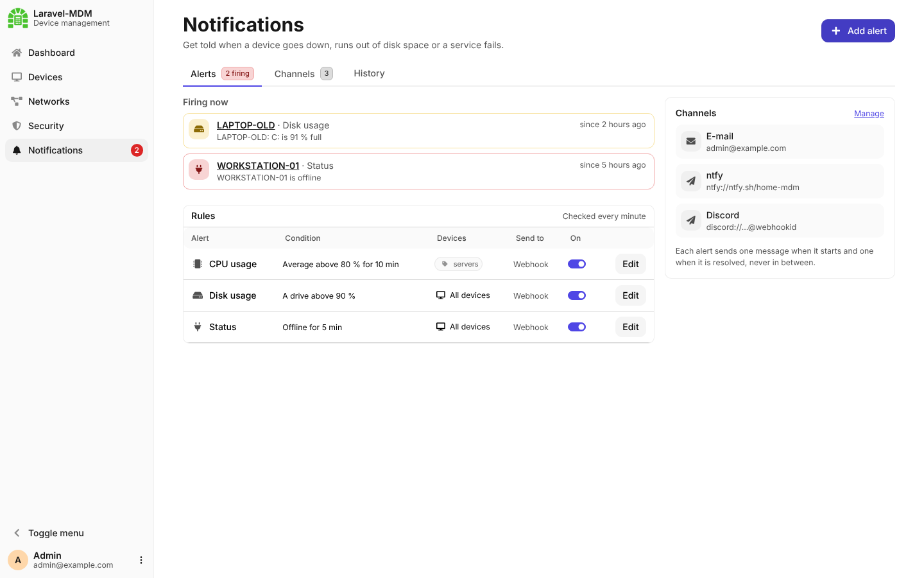
Task: Click the Dashboard home icon in sidebar
Action: coord(17,53)
